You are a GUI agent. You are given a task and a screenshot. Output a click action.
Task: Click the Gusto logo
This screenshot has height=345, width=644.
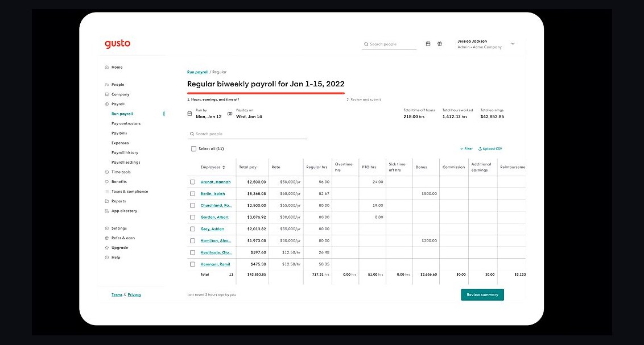pos(117,44)
